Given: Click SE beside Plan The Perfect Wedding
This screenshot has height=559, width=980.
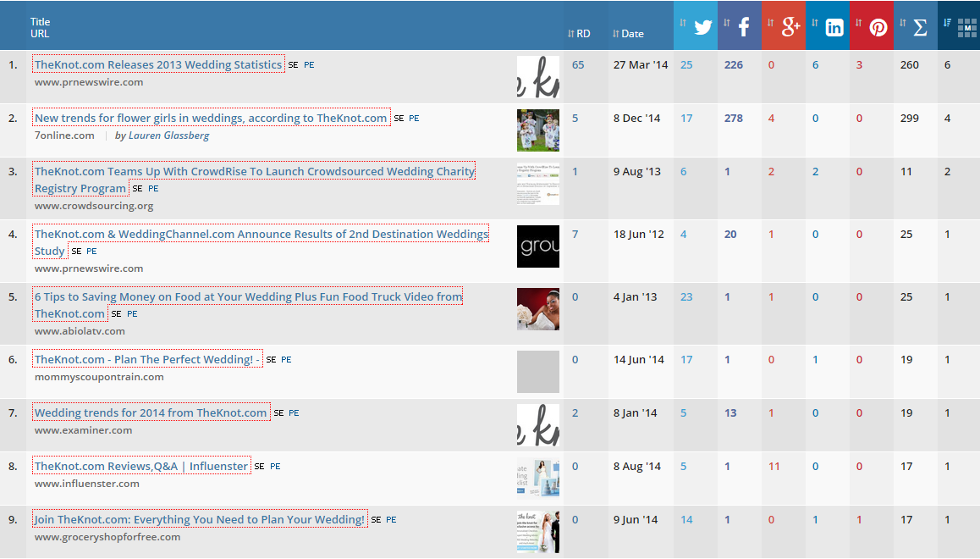Looking at the screenshot, I should [272, 359].
